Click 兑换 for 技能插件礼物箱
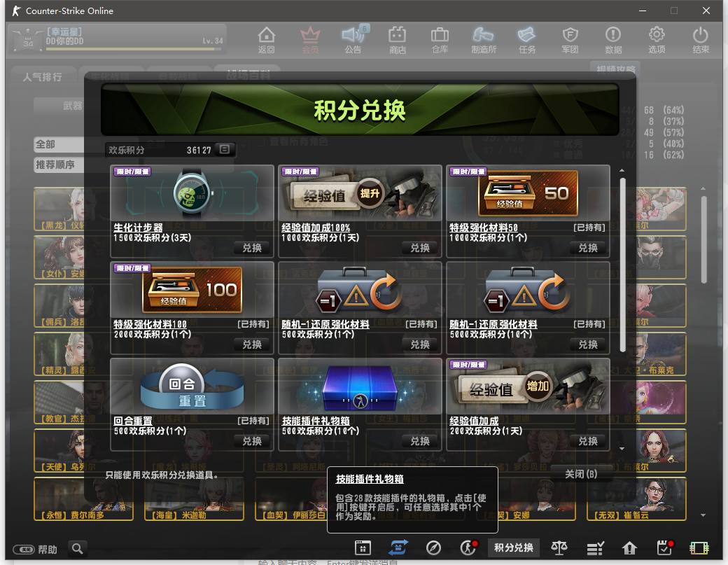Viewport: 728px width, 565px height. coord(420,441)
